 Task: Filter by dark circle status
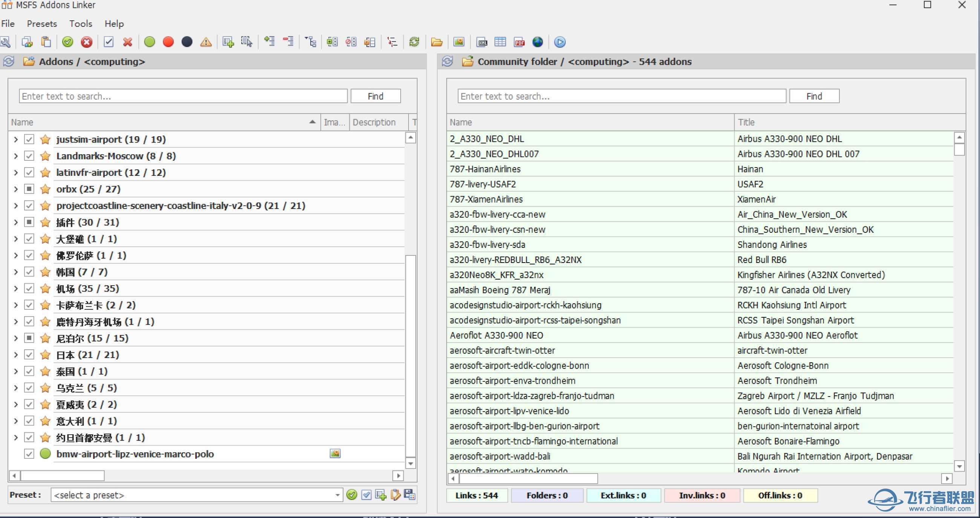(187, 42)
